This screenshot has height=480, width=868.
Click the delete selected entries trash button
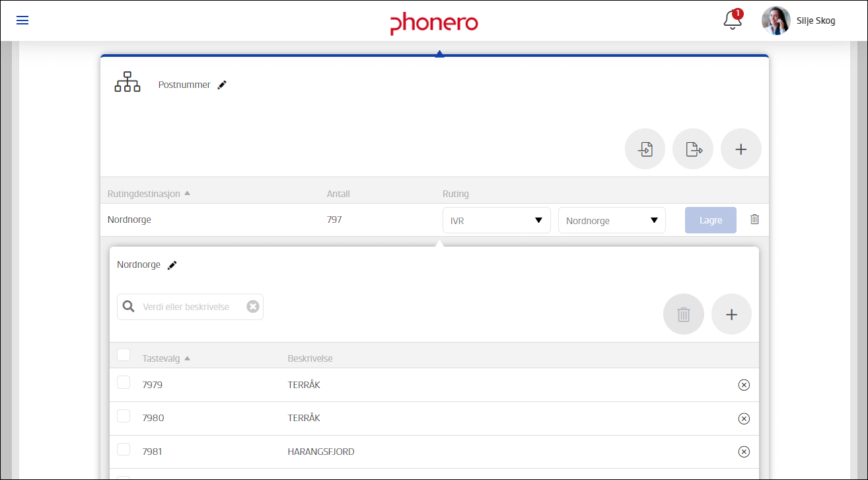point(684,314)
